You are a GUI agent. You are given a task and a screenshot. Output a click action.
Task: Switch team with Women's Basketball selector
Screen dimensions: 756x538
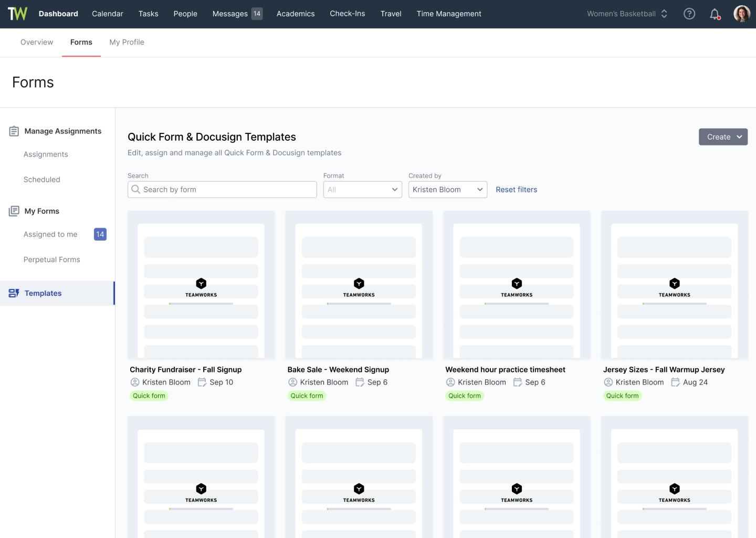coord(627,14)
